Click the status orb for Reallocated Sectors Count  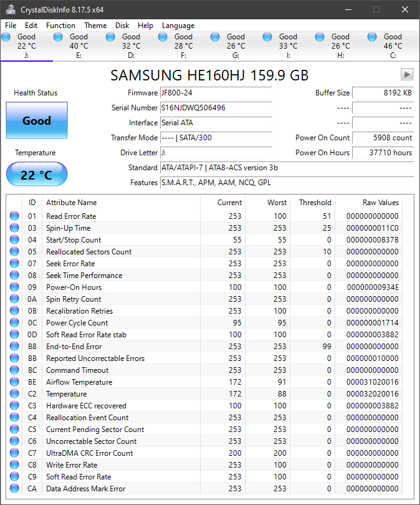pyautogui.click(x=14, y=251)
